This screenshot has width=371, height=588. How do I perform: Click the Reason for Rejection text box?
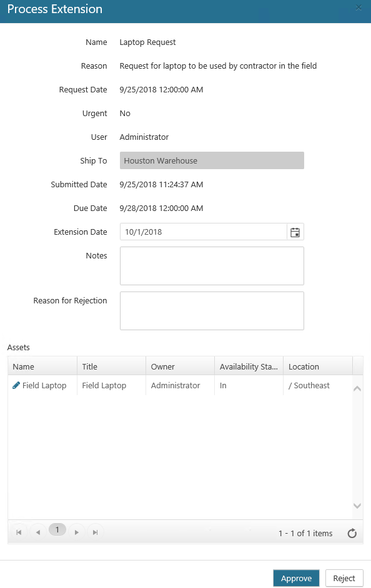pos(212,311)
